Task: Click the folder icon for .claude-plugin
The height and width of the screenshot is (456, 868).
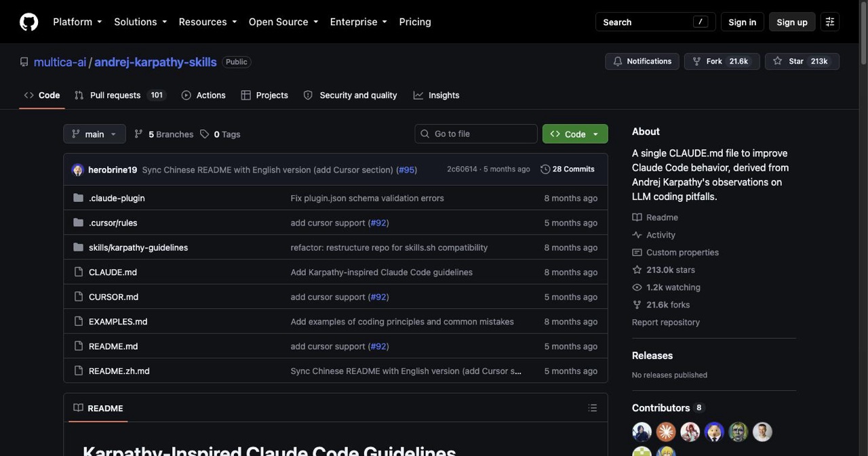Action: tap(78, 198)
